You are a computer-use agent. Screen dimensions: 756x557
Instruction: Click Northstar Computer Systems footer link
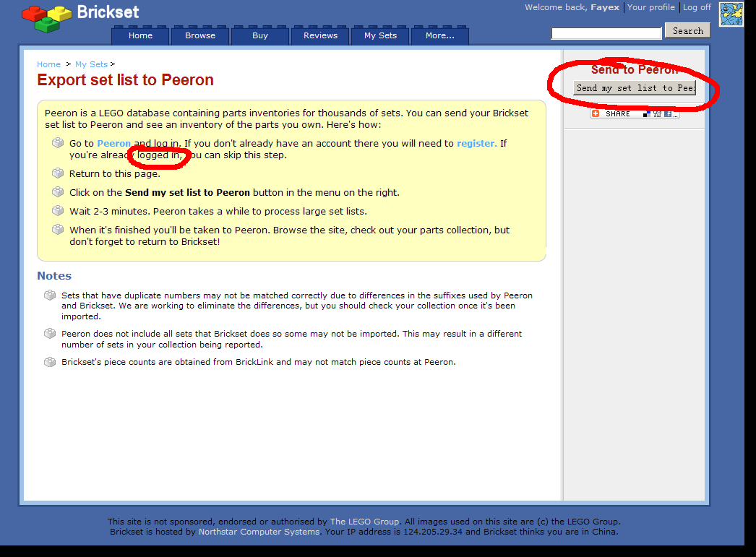coord(259,532)
